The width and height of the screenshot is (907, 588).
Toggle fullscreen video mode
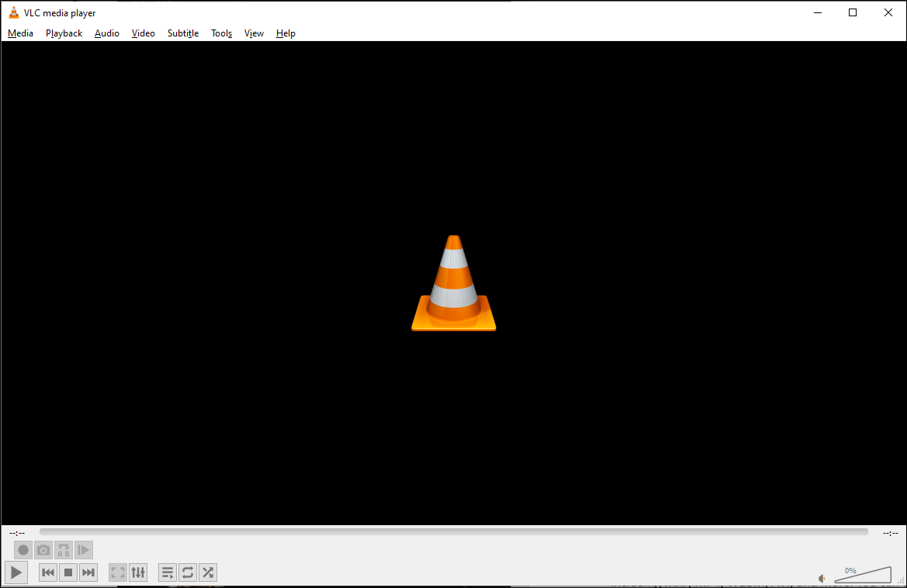tap(118, 572)
